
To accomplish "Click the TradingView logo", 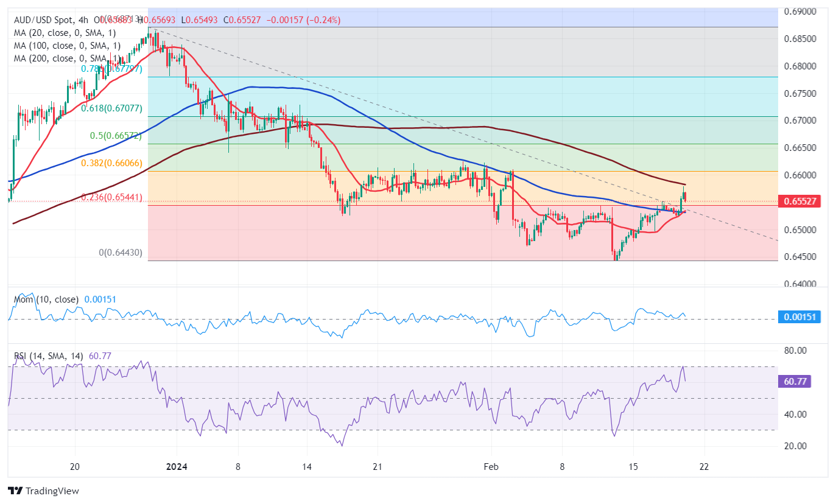I will pyautogui.click(x=43, y=491).
